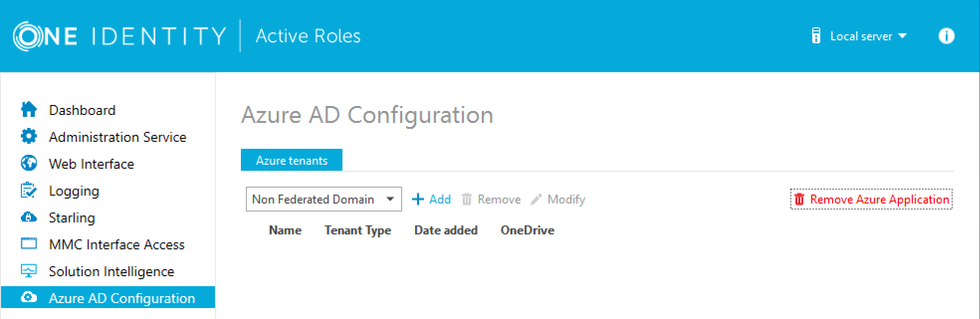Screen dimensions: 980x319
Task: Click the MMC Interface Access window icon
Action: tap(29, 244)
